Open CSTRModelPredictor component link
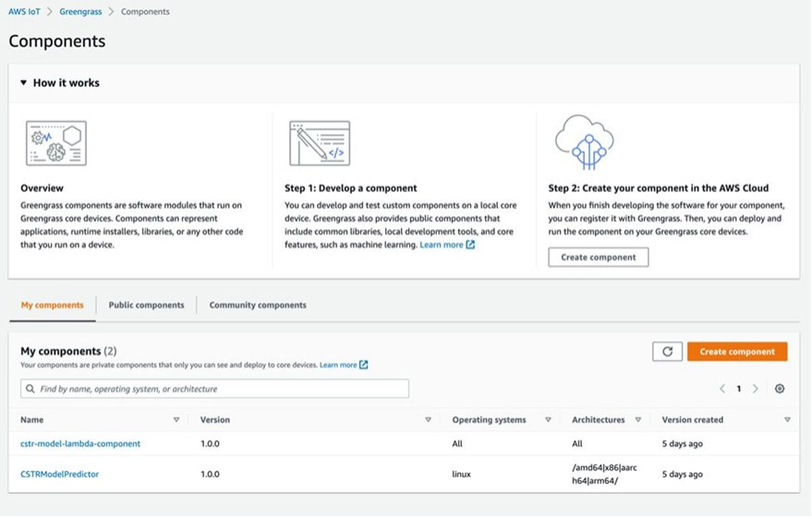 pos(59,474)
